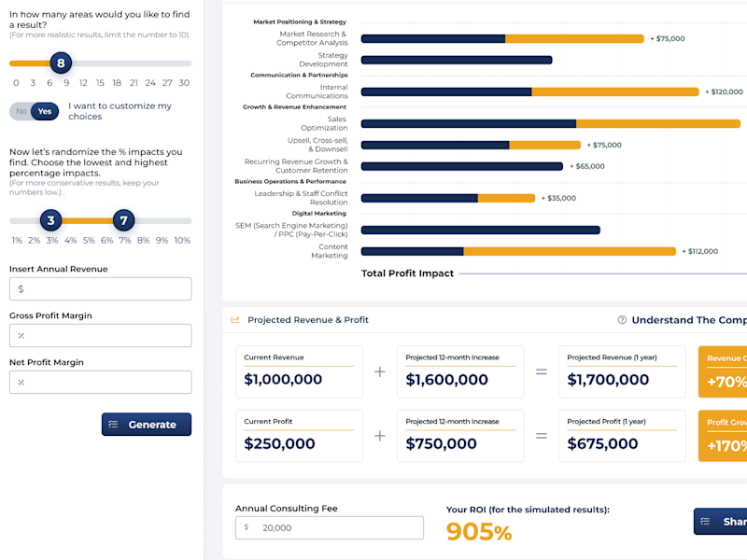Click the Insert Annual Revenue input field
The width and height of the screenshot is (747, 560).
[101, 289]
